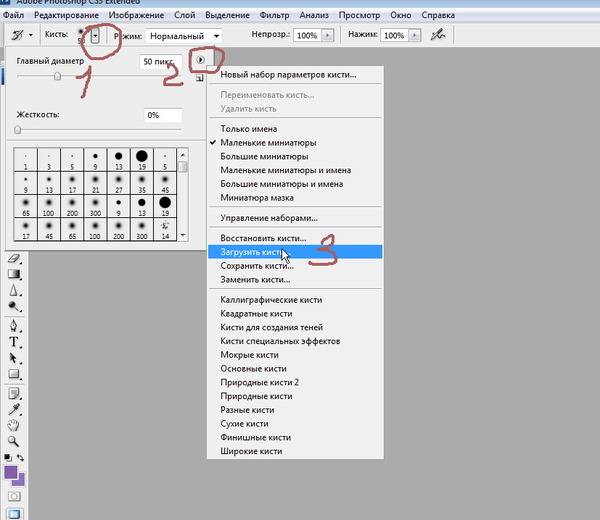Pick the soft round 300 brush, third row

(x=95, y=206)
